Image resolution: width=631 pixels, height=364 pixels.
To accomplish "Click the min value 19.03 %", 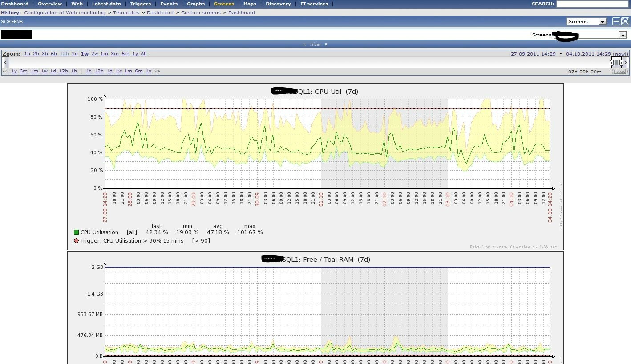I will point(187,232).
